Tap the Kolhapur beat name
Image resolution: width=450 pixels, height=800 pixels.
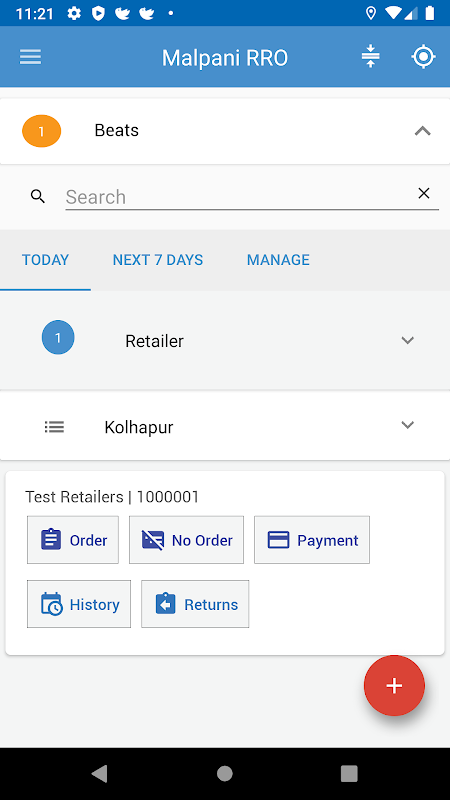pyautogui.click(x=139, y=427)
